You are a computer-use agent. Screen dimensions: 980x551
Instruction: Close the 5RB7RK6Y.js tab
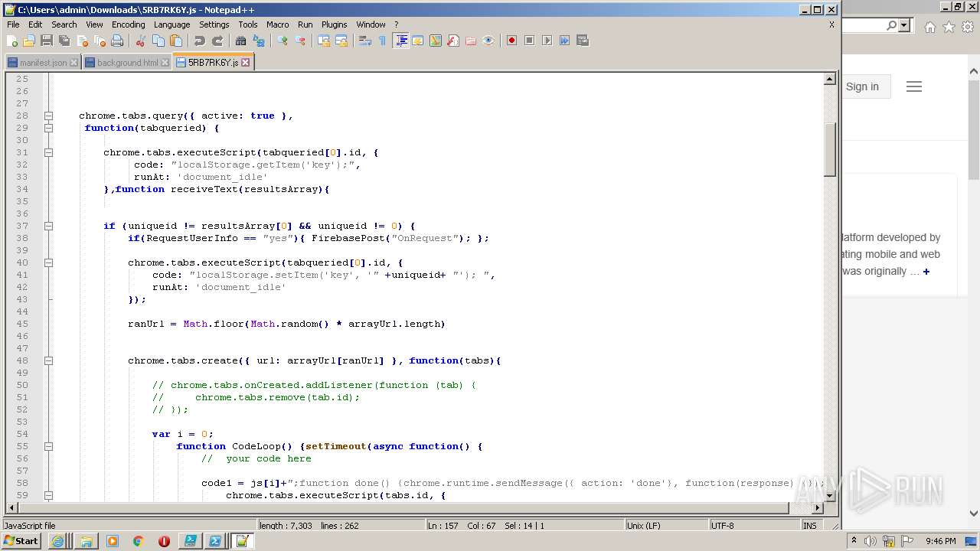(246, 63)
